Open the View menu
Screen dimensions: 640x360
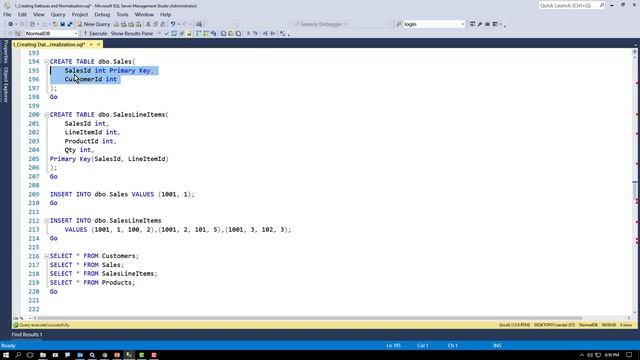(x=39, y=14)
